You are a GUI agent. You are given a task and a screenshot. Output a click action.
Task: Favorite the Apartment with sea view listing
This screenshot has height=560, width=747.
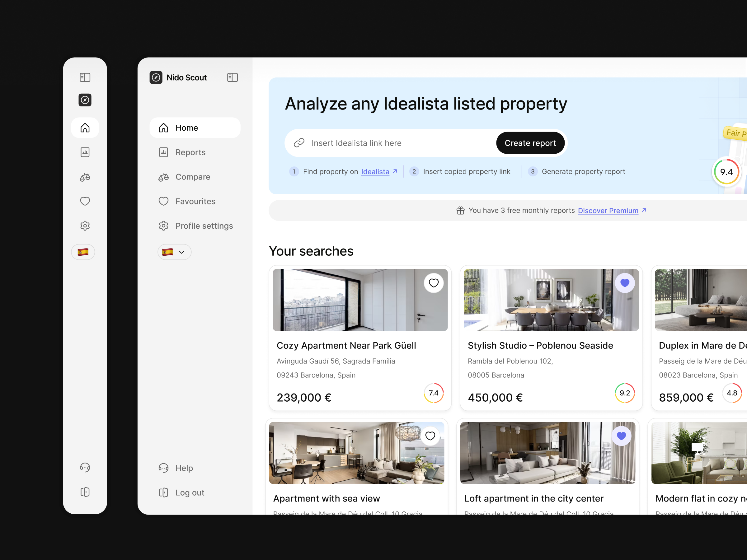[x=430, y=436]
